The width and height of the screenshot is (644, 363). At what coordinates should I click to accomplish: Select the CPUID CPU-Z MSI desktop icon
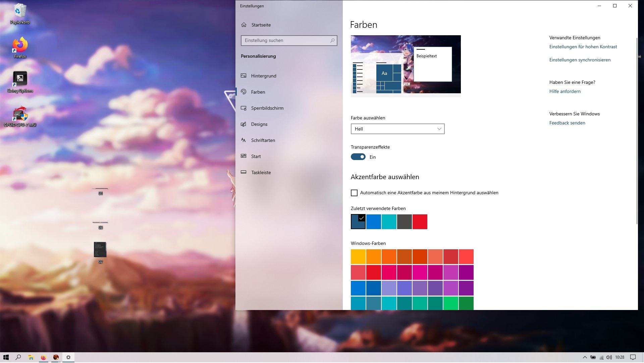click(x=20, y=116)
